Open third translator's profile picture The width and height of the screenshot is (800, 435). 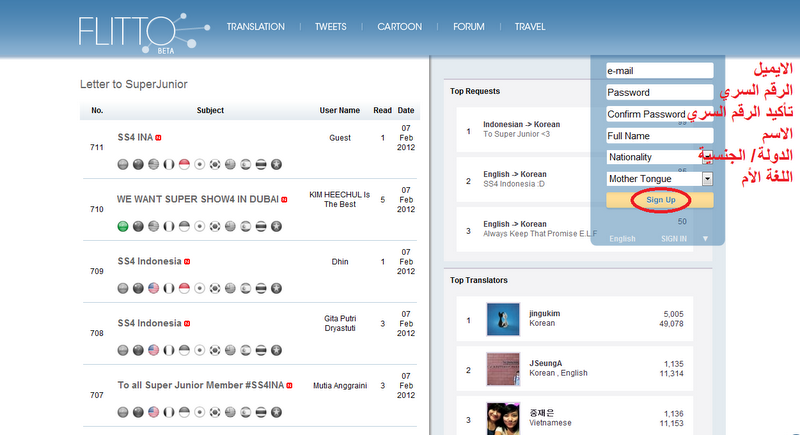(503, 419)
